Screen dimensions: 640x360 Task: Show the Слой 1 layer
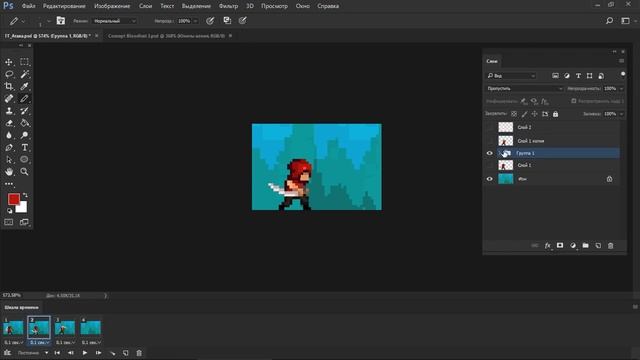pyautogui.click(x=490, y=165)
